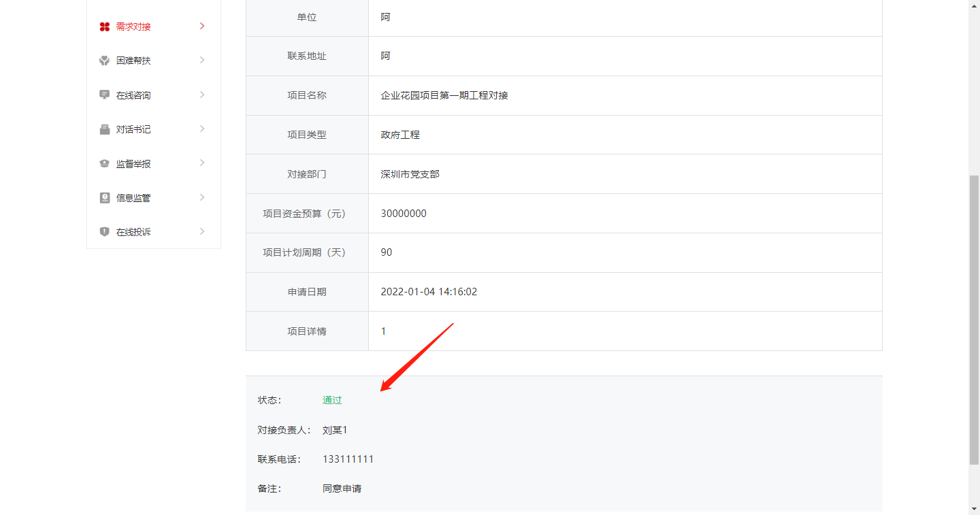Click the 信息监管 badge icon
The image size is (980, 515).
click(x=104, y=197)
